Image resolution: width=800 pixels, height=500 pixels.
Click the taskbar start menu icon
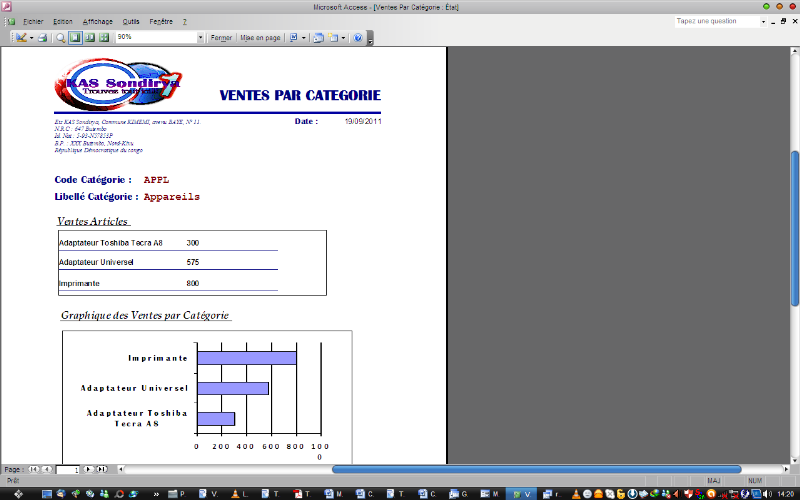(x=18, y=494)
